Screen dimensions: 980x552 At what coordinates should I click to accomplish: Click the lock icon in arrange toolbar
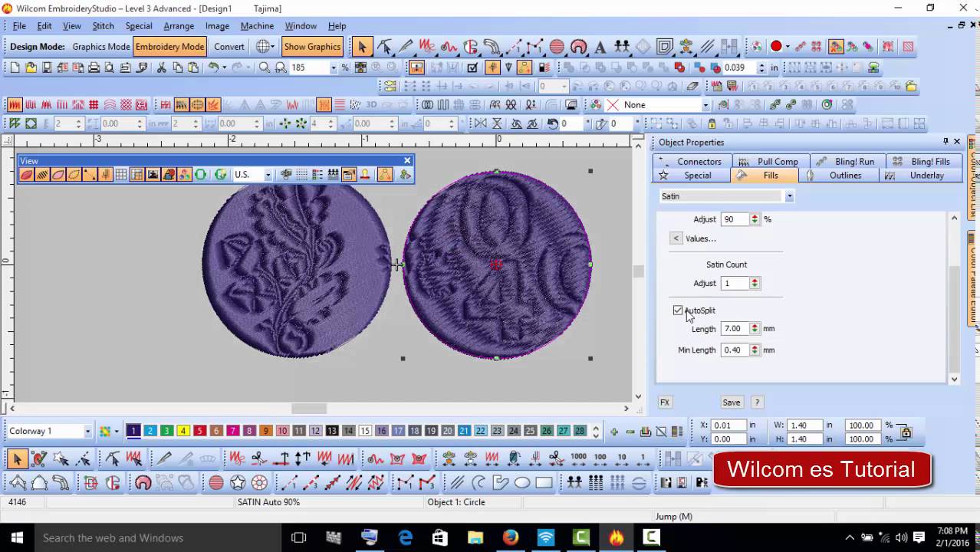tap(712, 123)
